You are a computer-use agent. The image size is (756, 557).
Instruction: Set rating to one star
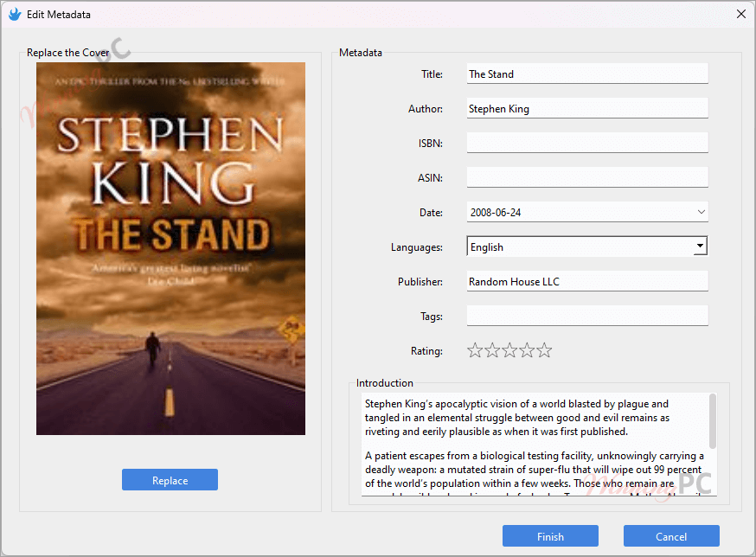[475, 350]
